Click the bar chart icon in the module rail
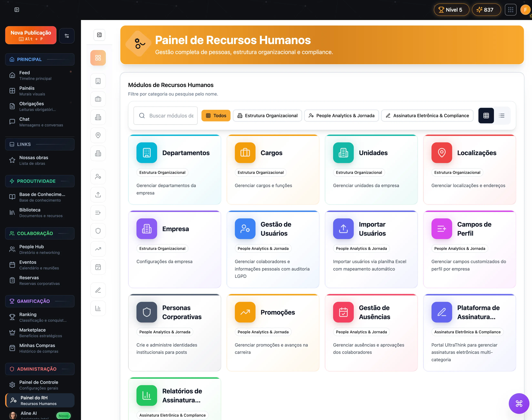532x420 pixels. point(98,308)
